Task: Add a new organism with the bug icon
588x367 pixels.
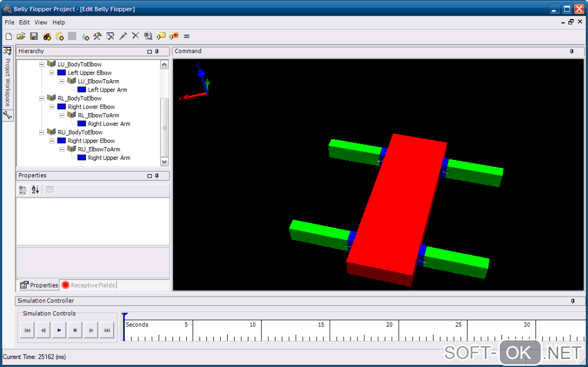Action: point(47,36)
